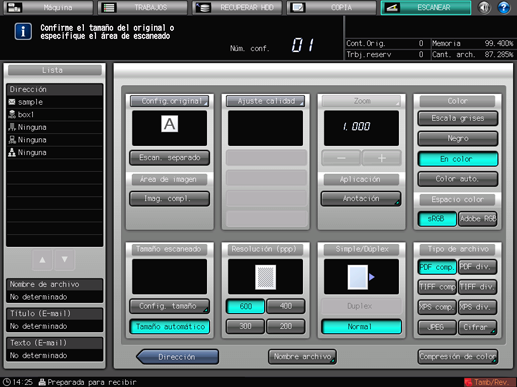Click the envelope icon next to sample

click(12, 102)
